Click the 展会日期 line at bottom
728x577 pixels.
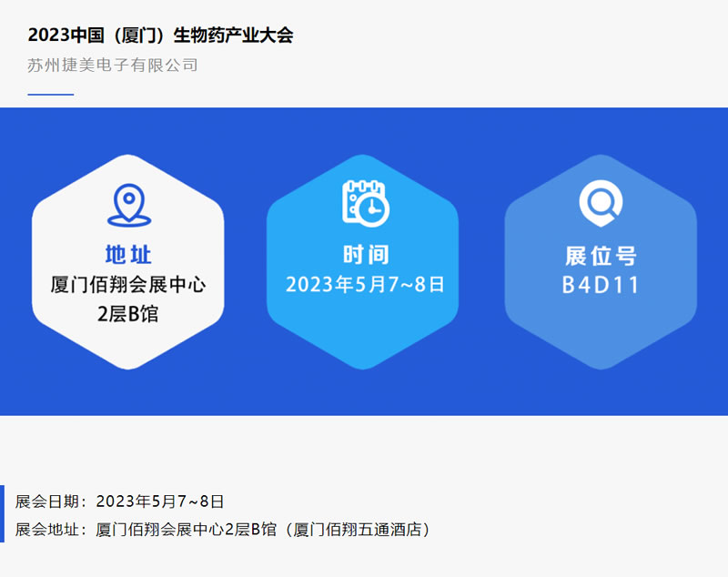tap(120, 501)
